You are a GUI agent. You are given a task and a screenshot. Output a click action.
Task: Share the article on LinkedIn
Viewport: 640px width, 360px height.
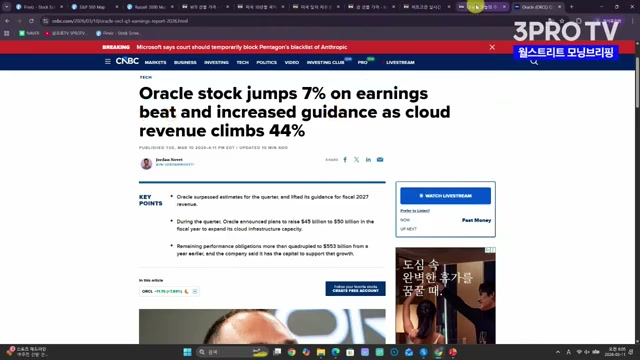coord(368,160)
